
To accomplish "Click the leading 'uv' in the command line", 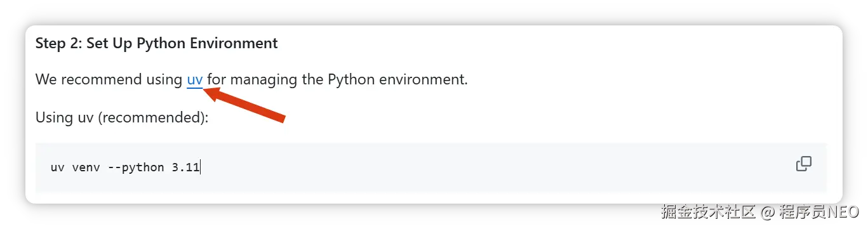I will click(58, 168).
